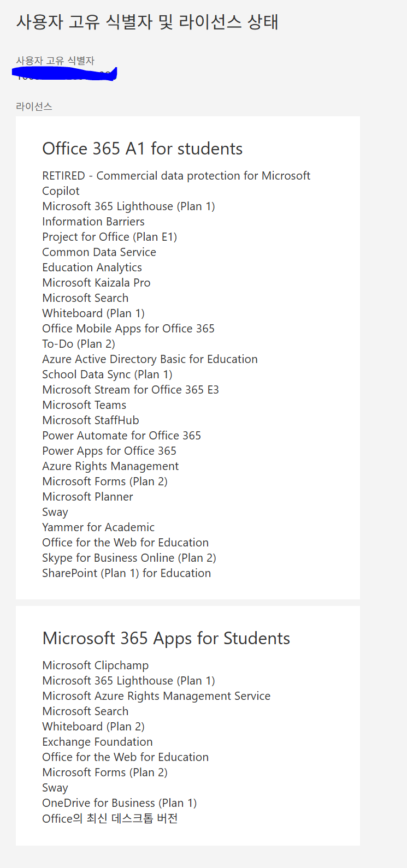This screenshot has width=407, height=868.
Task: Click the Office의 최신 데스크톱 버전 entry
Action: (x=110, y=818)
